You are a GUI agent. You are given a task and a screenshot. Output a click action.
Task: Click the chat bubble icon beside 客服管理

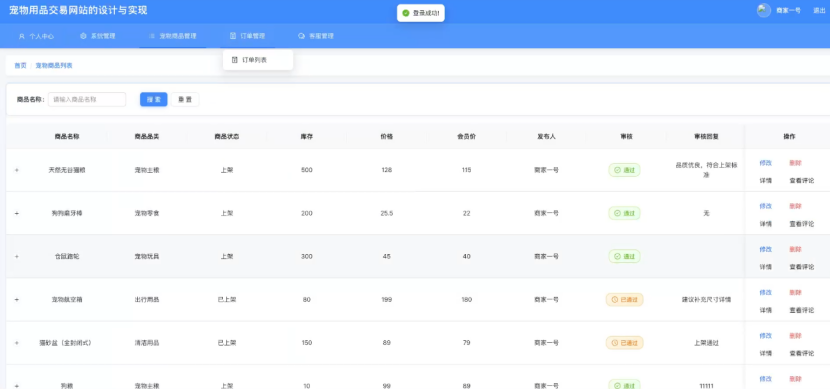(302, 36)
